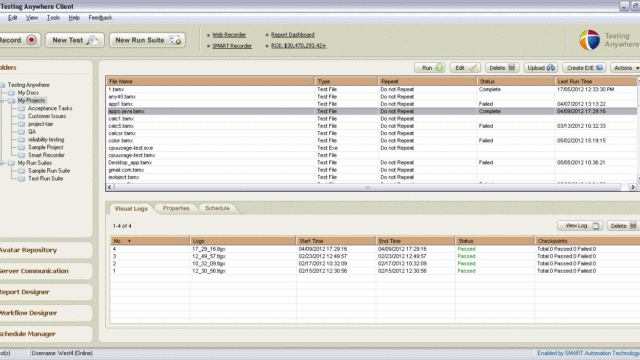Collapse the My Run Suites tree node
This screenshot has width=640, height=360.
pyautogui.click(x=2, y=163)
